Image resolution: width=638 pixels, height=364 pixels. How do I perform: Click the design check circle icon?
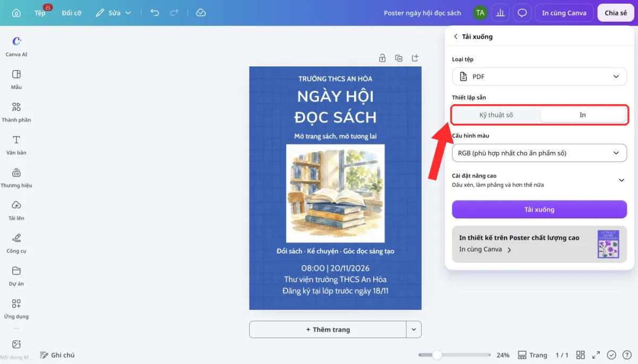click(611, 355)
